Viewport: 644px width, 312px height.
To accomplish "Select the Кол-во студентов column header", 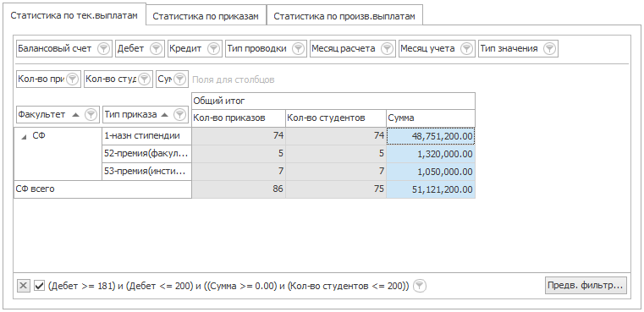I will pos(336,118).
